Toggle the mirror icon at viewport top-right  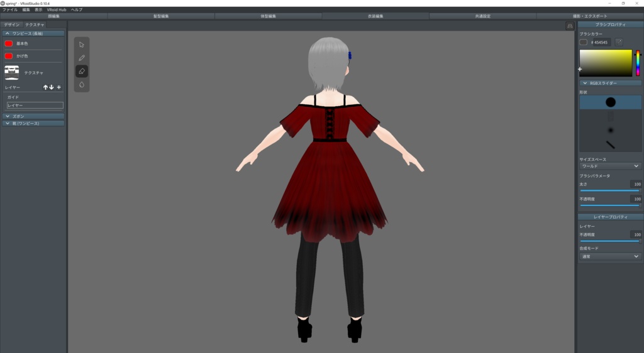pyautogui.click(x=570, y=26)
